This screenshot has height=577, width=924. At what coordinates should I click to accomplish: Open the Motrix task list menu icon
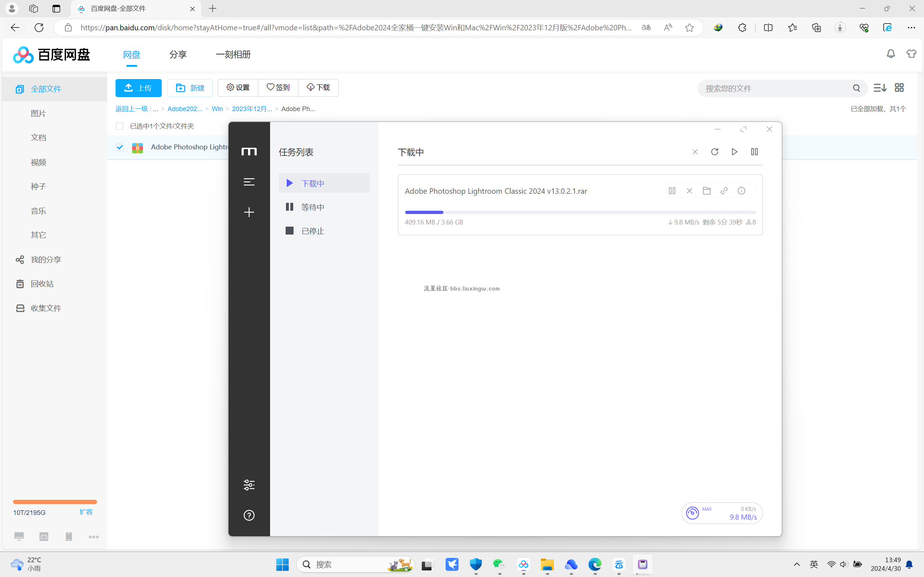click(x=249, y=182)
